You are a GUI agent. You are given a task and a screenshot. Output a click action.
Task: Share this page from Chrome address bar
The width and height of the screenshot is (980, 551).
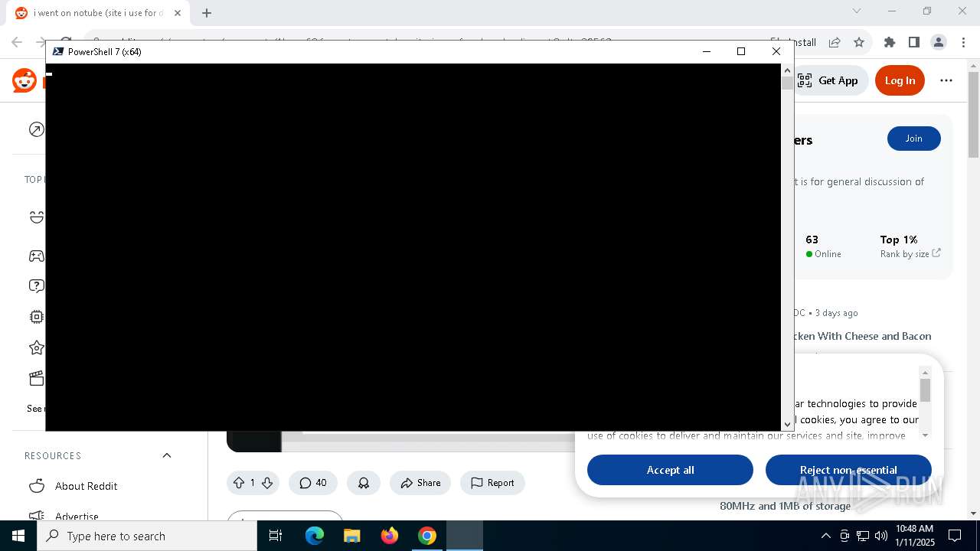click(835, 42)
